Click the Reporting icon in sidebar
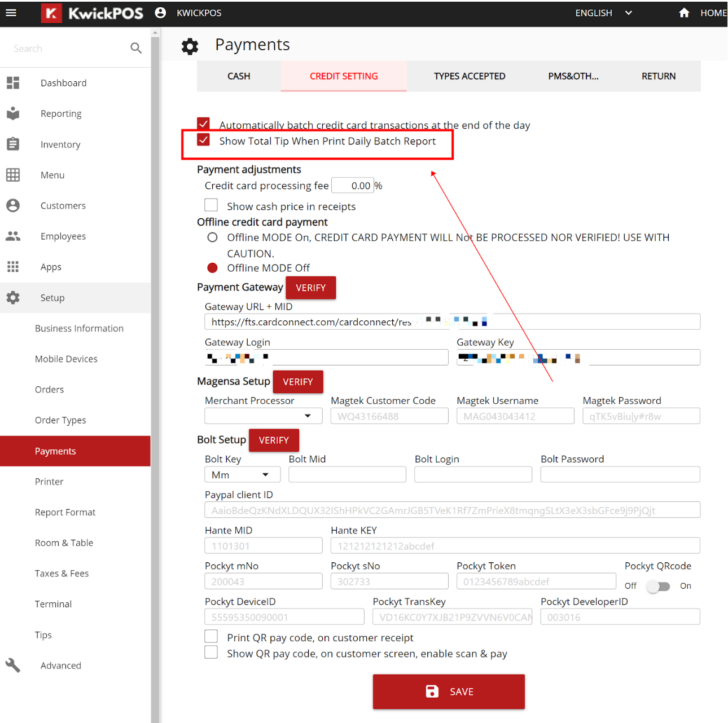The height and width of the screenshot is (723, 728). pyautogui.click(x=13, y=113)
